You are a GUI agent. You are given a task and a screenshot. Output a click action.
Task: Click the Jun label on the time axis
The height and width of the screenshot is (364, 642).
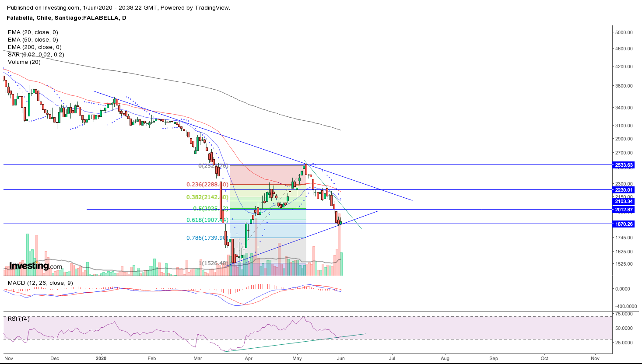[x=341, y=358]
